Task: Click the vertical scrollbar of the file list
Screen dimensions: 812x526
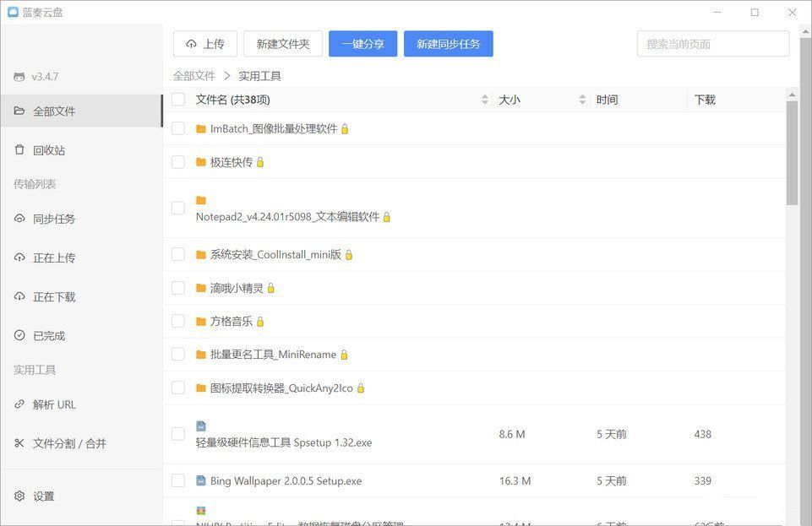Action: pos(792,152)
